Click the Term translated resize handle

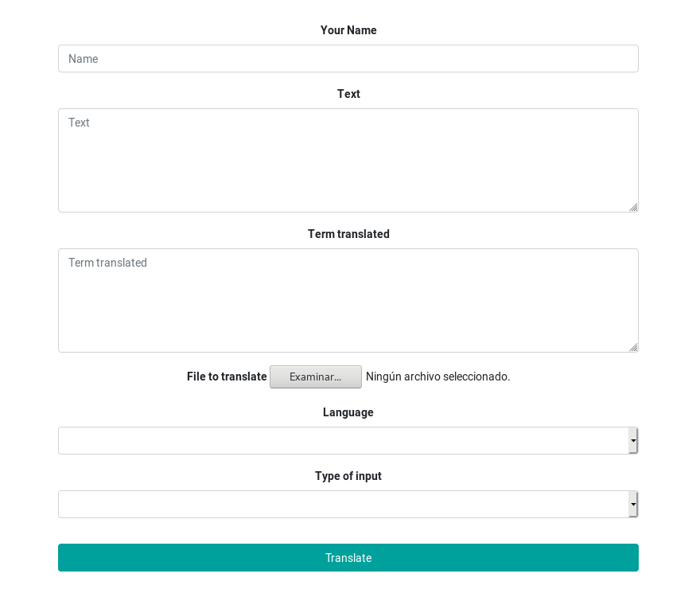pyautogui.click(x=634, y=347)
